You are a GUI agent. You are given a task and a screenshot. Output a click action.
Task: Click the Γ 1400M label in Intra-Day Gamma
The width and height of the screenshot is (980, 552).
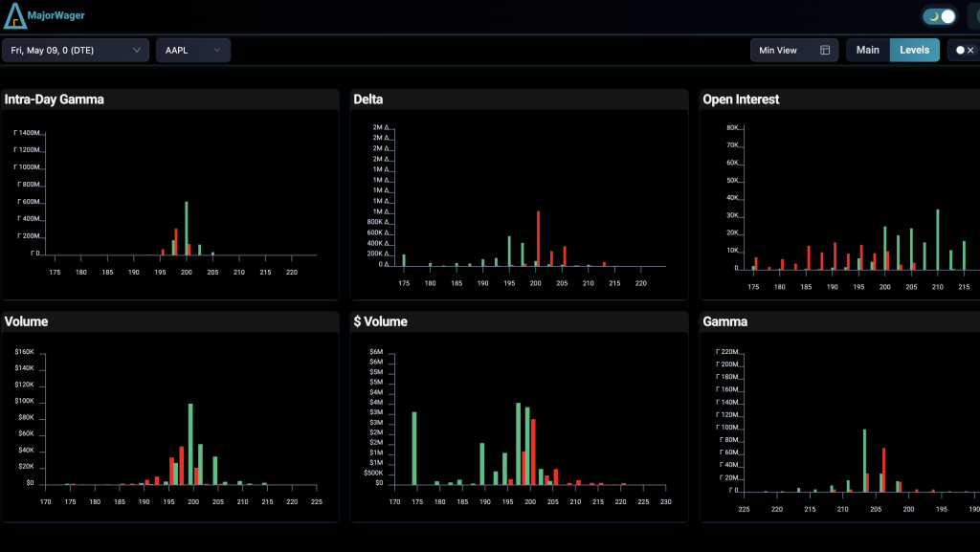point(26,133)
